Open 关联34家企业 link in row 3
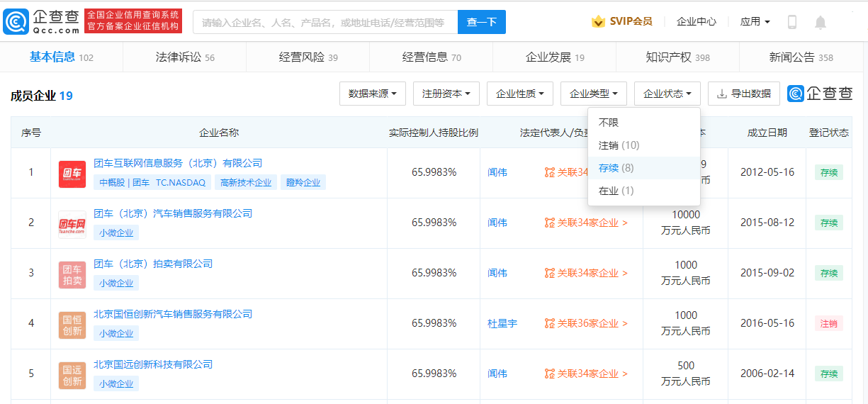Viewport: 868px width, 404px height. click(592, 273)
